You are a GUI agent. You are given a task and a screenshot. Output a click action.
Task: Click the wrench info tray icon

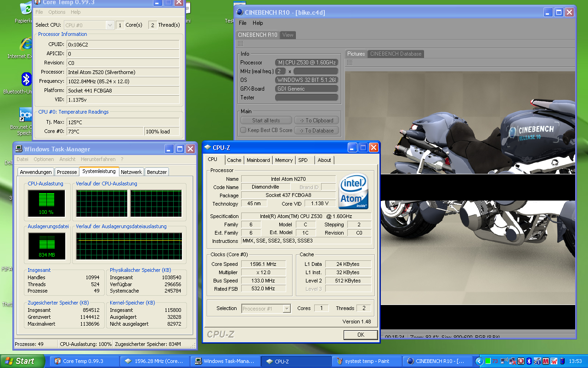(x=537, y=361)
